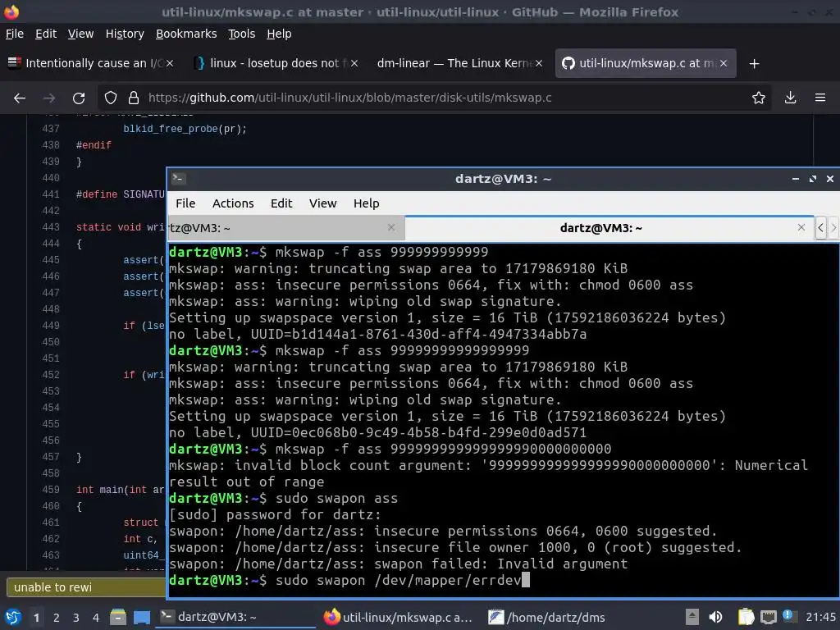Click the 21:45 clock
The width and height of the screenshot is (840, 630).
tap(820, 618)
